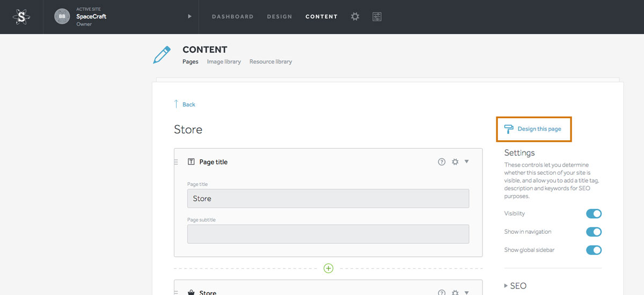Switch to the Image library tab
The image size is (644, 295).
coord(224,62)
